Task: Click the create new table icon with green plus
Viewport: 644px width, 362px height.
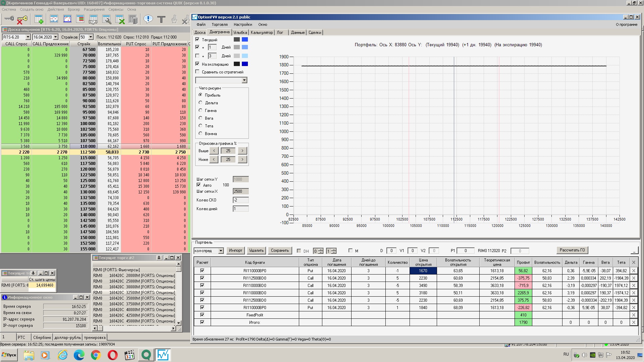Action: [39, 19]
